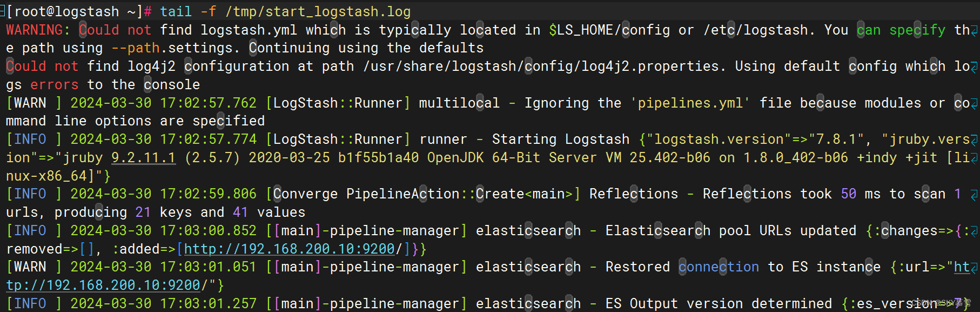Click the '/etc/logstash.' path text
The image size is (980, 312).
pos(760,30)
